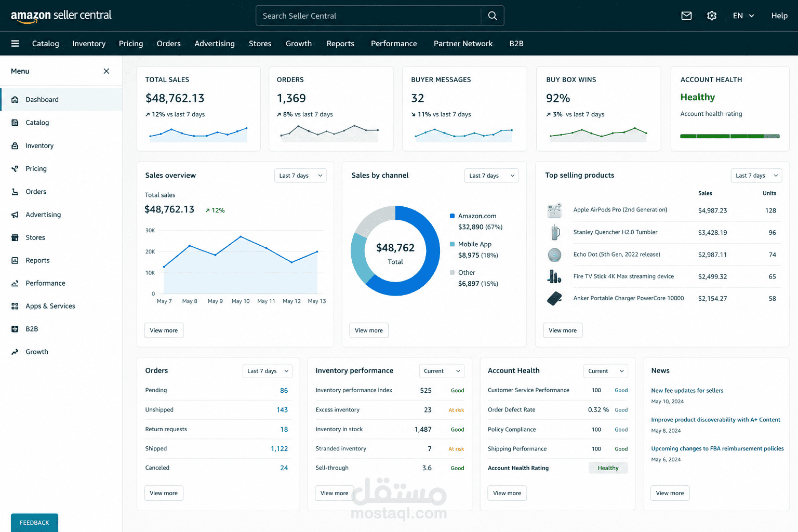Click the total sales donut chart

coord(395,251)
